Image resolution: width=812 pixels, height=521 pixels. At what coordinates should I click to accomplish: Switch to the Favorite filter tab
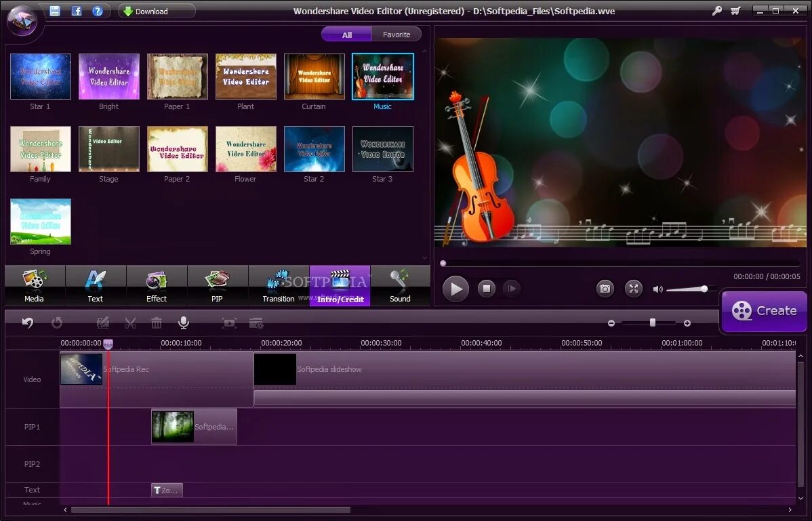pyautogui.click(x=396, y=35)
